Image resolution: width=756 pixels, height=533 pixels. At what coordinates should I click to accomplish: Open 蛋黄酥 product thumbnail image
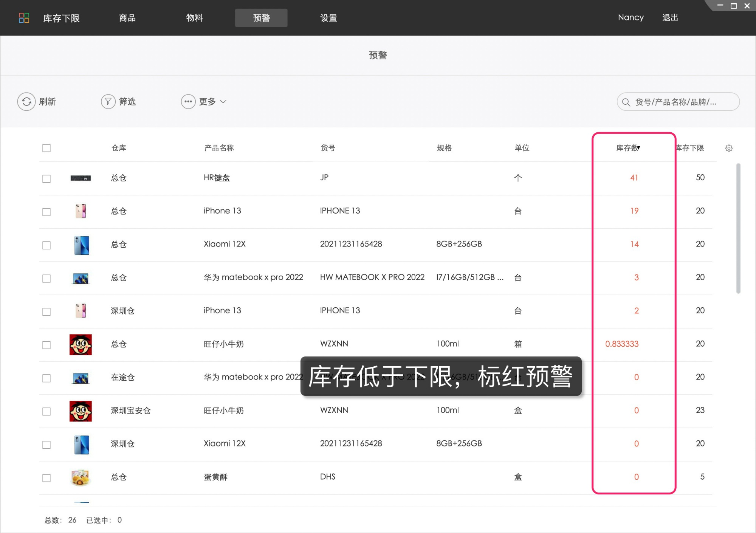click(x=81, y=477)
